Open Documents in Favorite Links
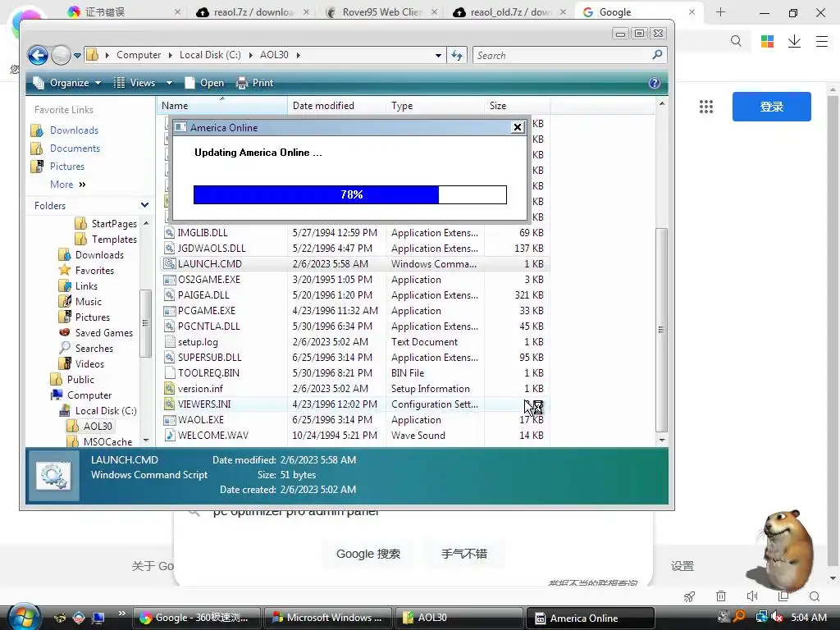Image resolution: width=840 pixels, height=630 pixels. tap(75, 148)
